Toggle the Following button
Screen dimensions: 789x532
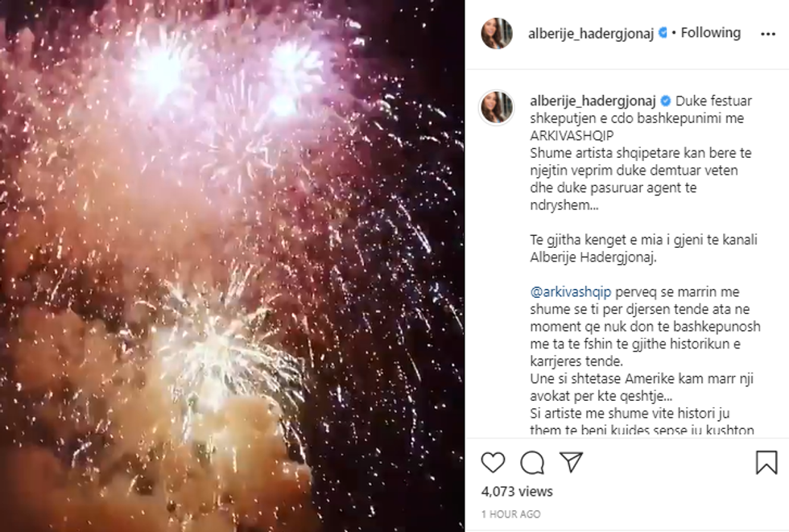pyautogui.click(x=710, y=33)
